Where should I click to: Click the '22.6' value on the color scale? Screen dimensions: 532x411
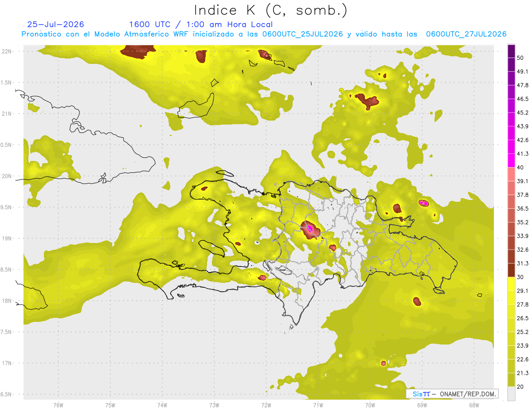[523, 359]
